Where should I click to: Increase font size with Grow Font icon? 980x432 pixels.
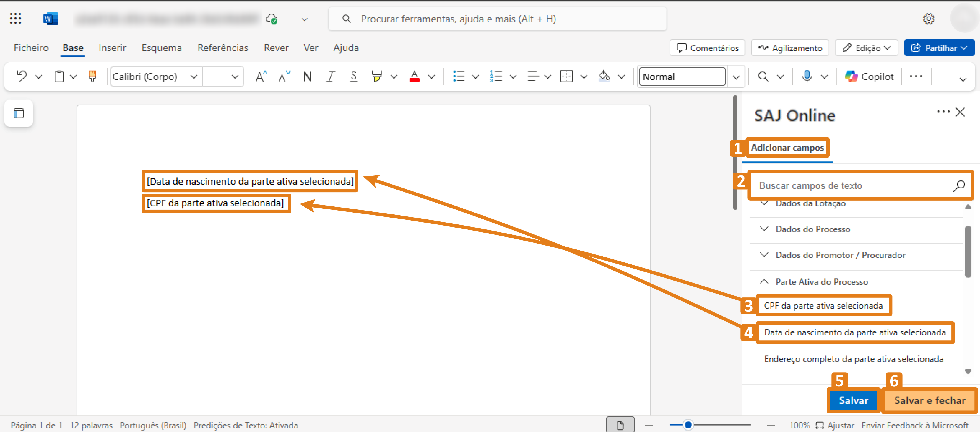pyautogui.click(x=261, y=76)
